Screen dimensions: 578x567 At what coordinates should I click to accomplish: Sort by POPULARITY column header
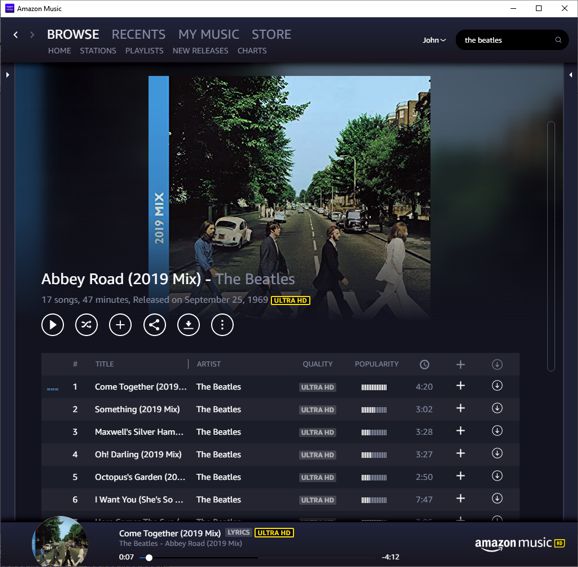[376, 364]
